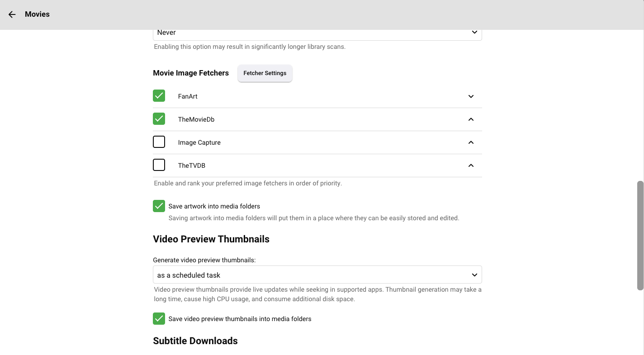The width and height of the screenshot is (644, 355).
Task: Uncheck the Save video preview thumbnails checkbox
Action: coord(159,319)
